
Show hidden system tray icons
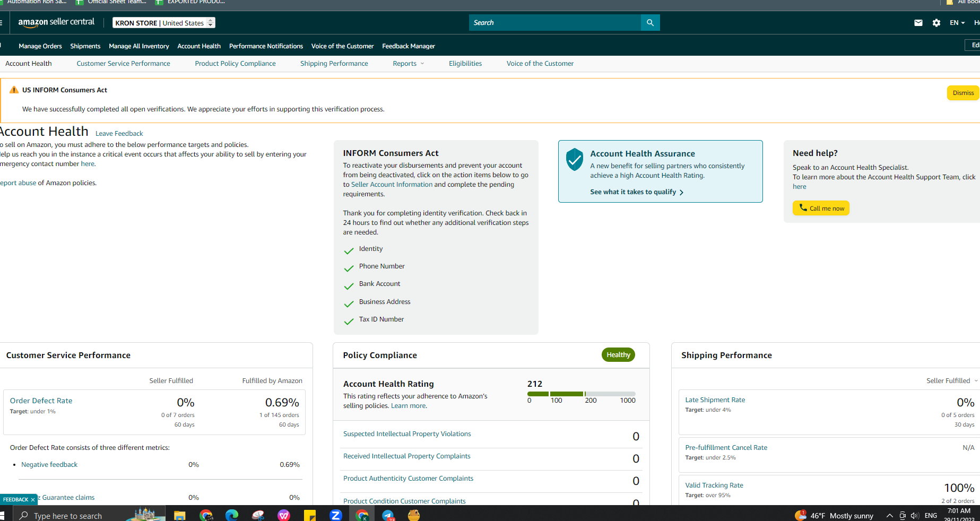(889, 516)
